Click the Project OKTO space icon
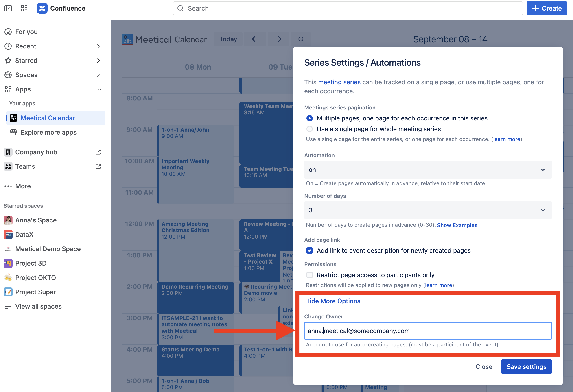Image resolution: width=573 pixels, height=392 pixels. [8, 277]
